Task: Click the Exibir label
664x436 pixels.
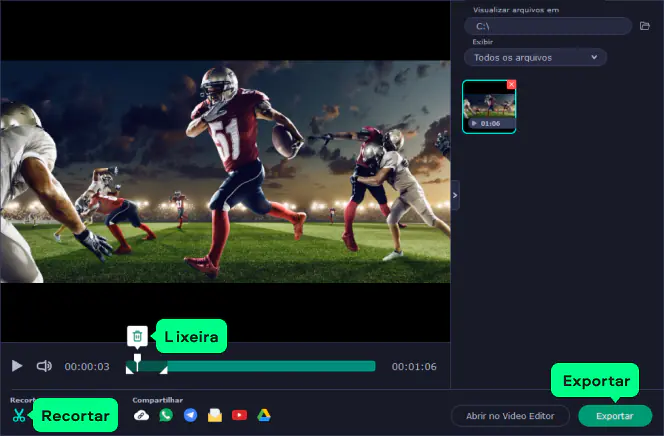Action: click(x=482, y=41)
